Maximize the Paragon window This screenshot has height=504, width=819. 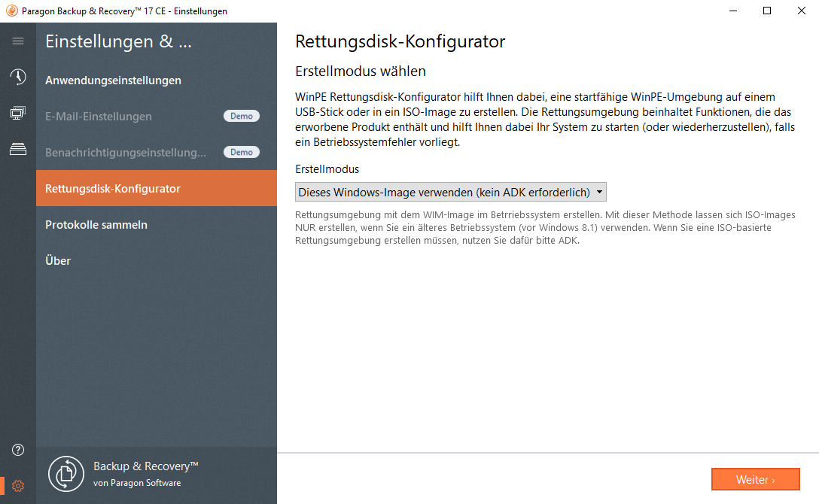767,11
